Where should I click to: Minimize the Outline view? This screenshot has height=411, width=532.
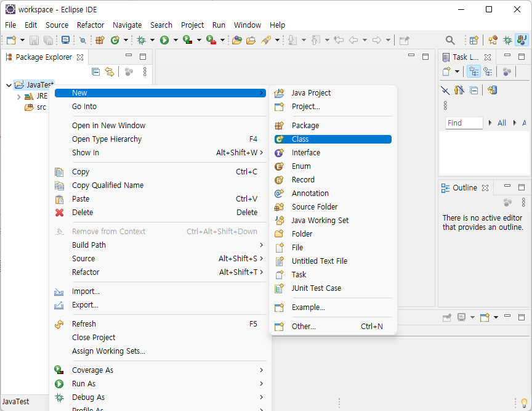click(507, 186)
